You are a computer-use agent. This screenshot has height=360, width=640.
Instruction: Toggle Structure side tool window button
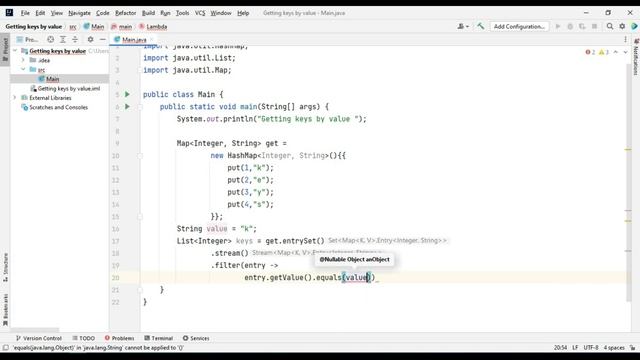[x=5, y=267]
